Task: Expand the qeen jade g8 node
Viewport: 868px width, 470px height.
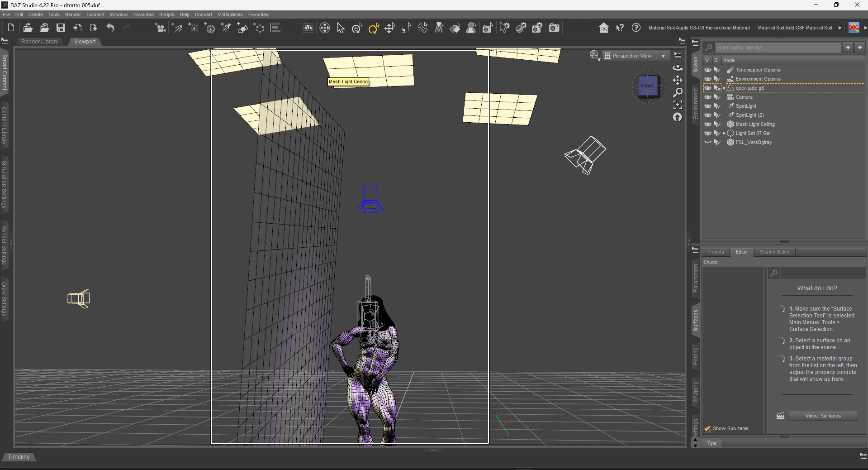Action: tap(724, 88)
